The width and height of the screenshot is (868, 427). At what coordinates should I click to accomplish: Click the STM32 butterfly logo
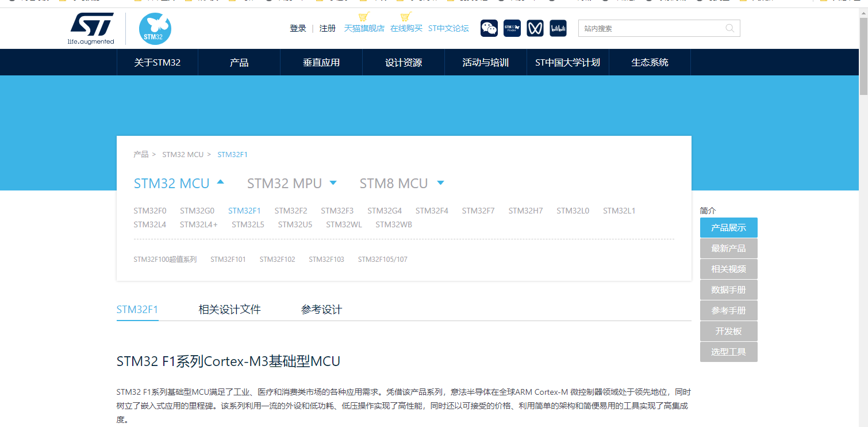tap(155, 29)
